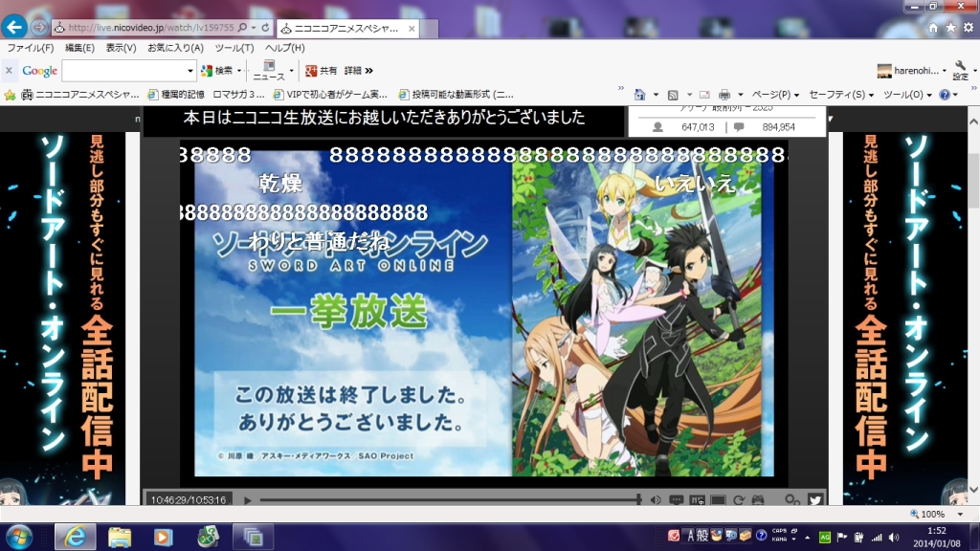
Task: Open the ロマサガ3 bookmark
Action: 238,95
